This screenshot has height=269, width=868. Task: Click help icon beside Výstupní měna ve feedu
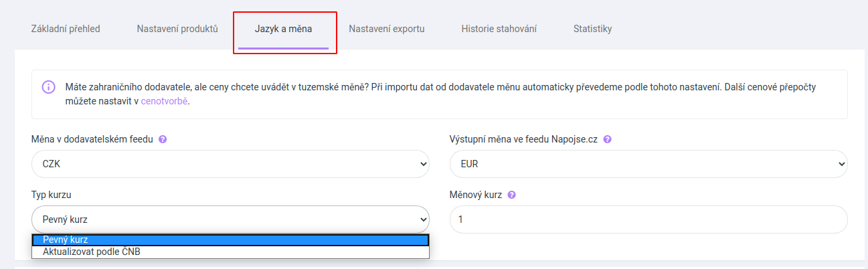pyautogui.click(x=608, y=140)
